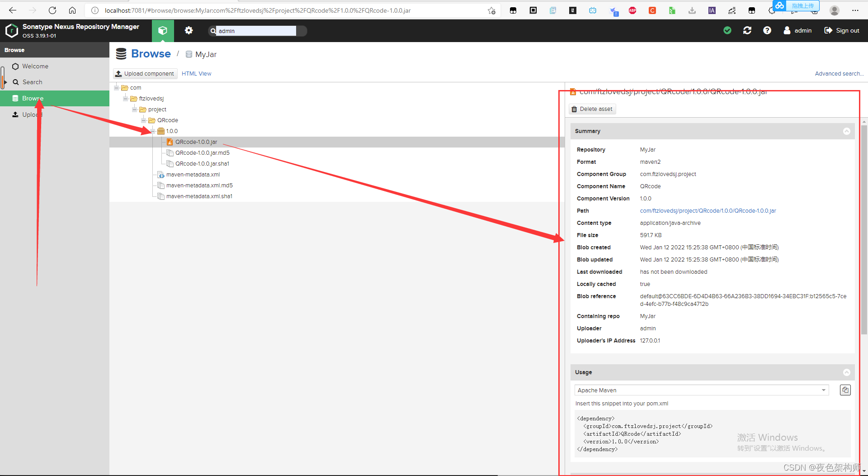
Task: Select maven-metadata.xml in the tree
Action: pyautogui.click(x=193, y=174)
